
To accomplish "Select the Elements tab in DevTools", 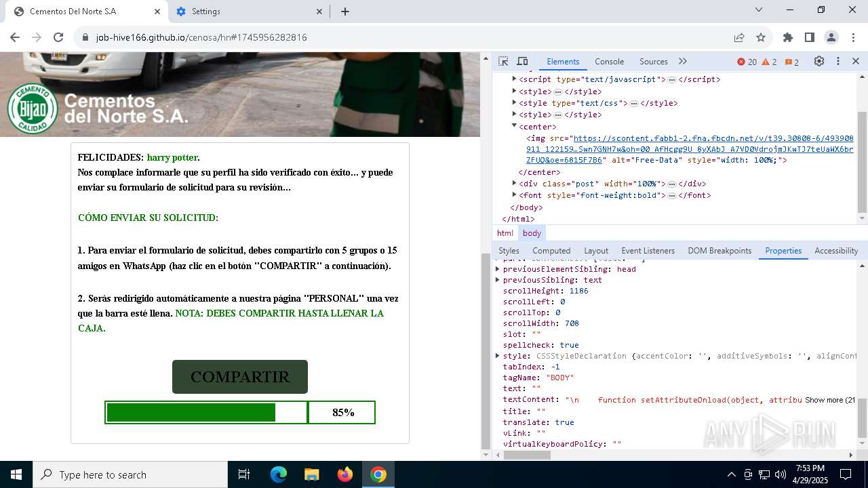I will [x=563, y=61].
